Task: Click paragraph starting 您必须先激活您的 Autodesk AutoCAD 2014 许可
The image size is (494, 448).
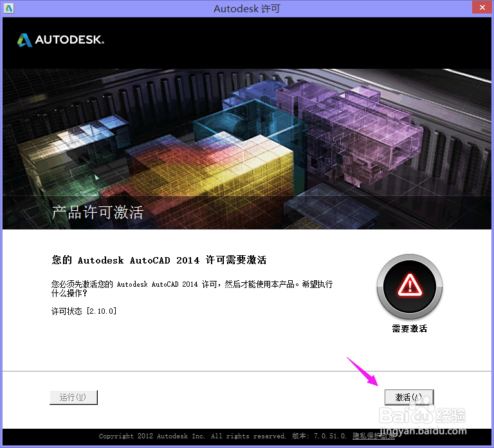Action: (x=192, y=289)
